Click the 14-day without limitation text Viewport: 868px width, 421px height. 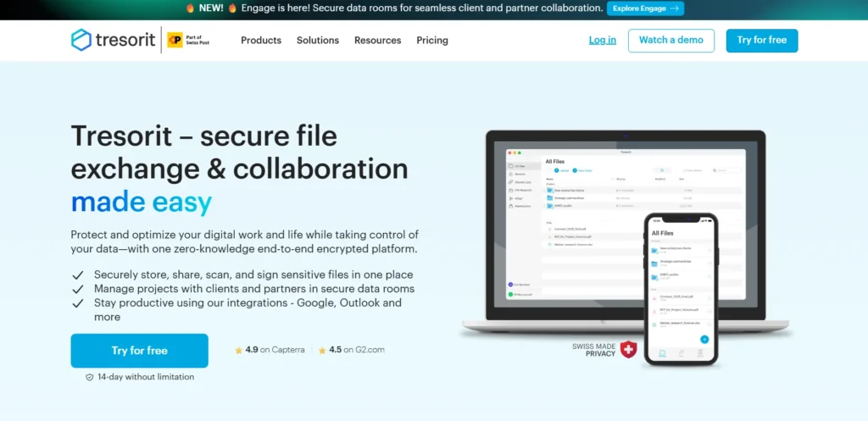pyautogui.click(x=146, y=377)
